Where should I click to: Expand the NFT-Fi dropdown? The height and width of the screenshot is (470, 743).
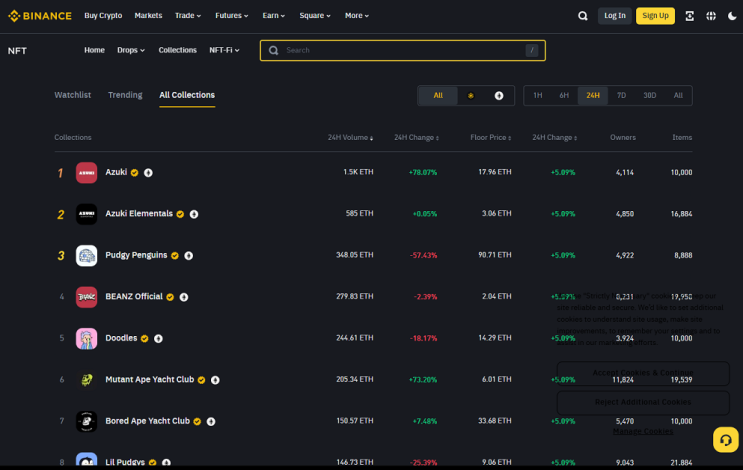[x=224, y=50]
